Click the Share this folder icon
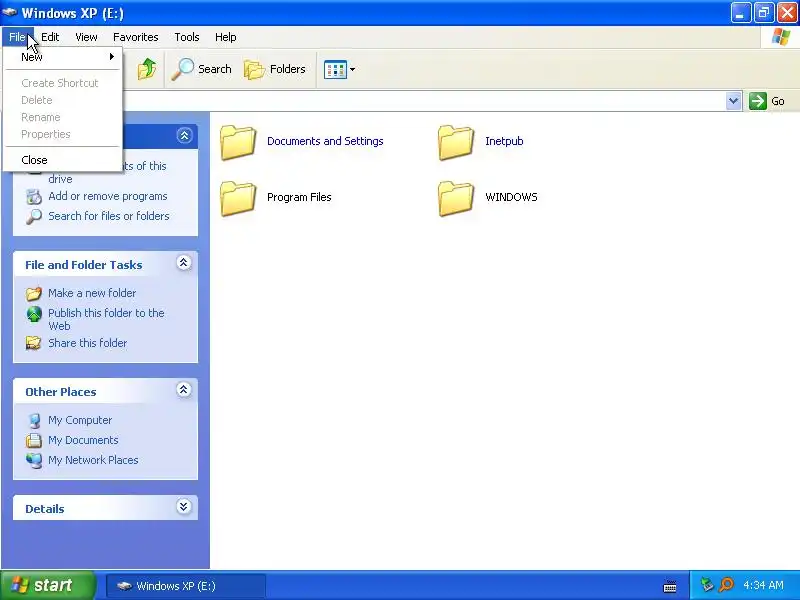Screen dimensions: 800x600 pyautogui.click(x=34, y=343)
